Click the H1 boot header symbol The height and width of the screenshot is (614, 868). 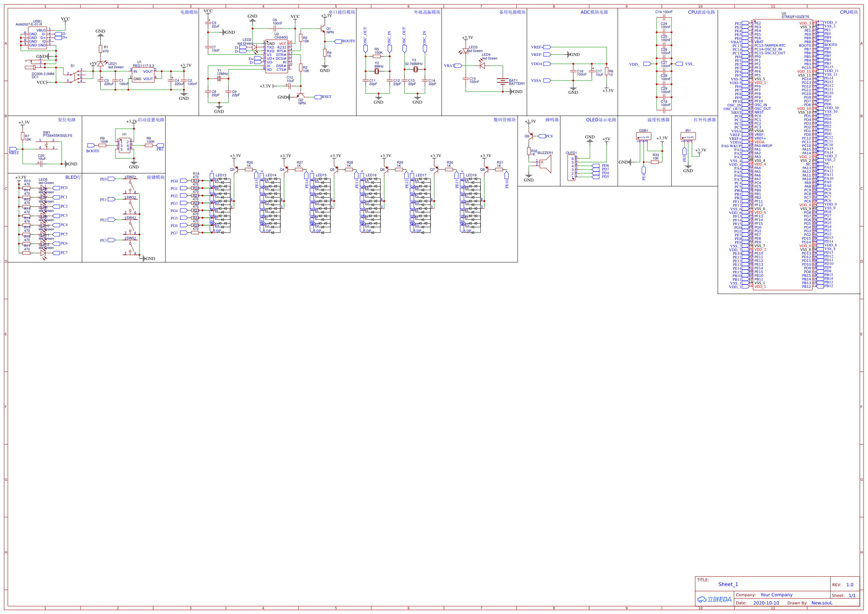(x=124, y=145)
